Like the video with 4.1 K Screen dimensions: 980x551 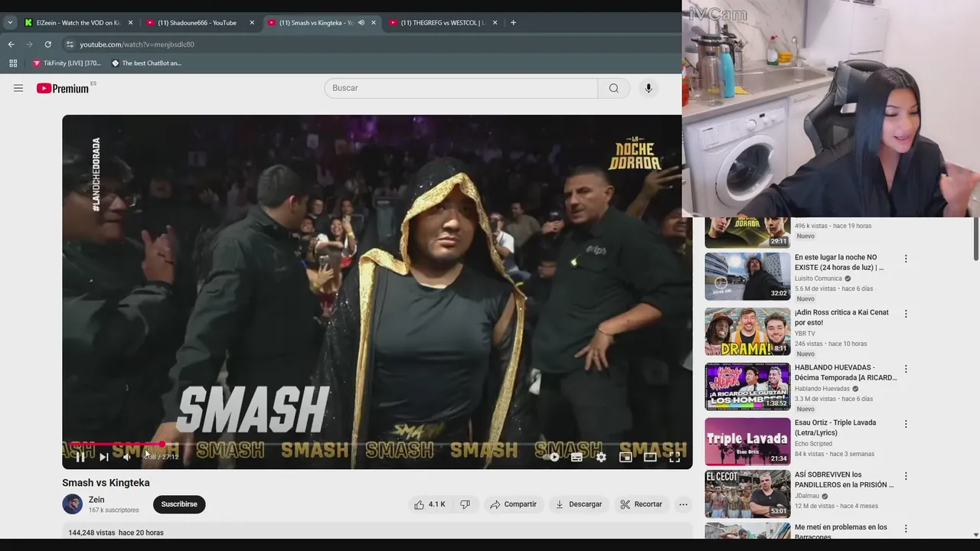430,504
